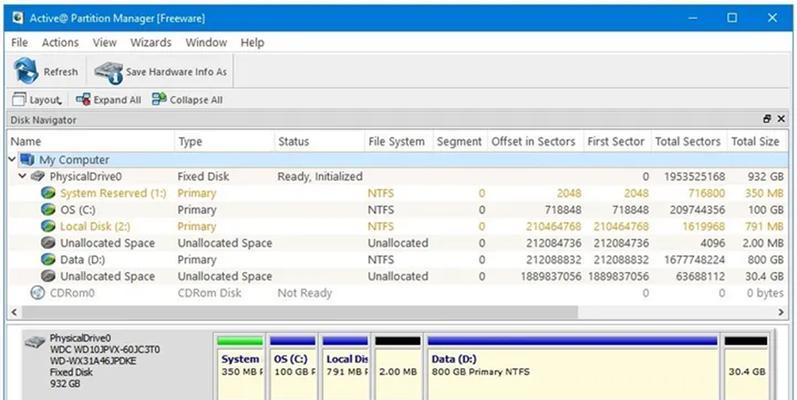
Task: Click the application icon in title bar
Action: click(18, 18)
